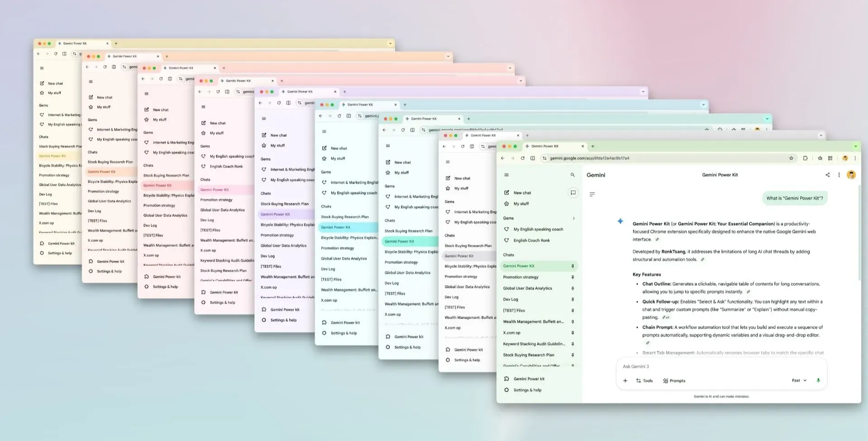Image resolution: width=868 pixels, height=441 pixels.
Task: Open the source link icon after 'interface.'
Action: pos(657,239)
